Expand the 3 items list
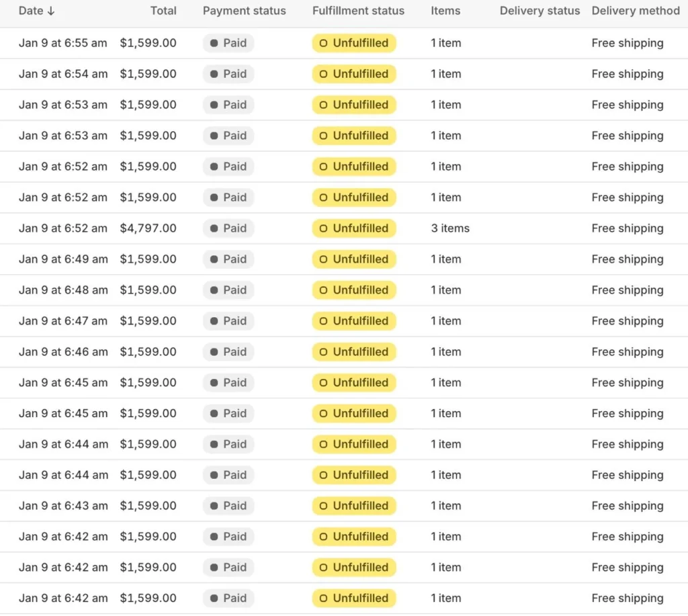This screenshot has width=688, height=616. [450, 228]
